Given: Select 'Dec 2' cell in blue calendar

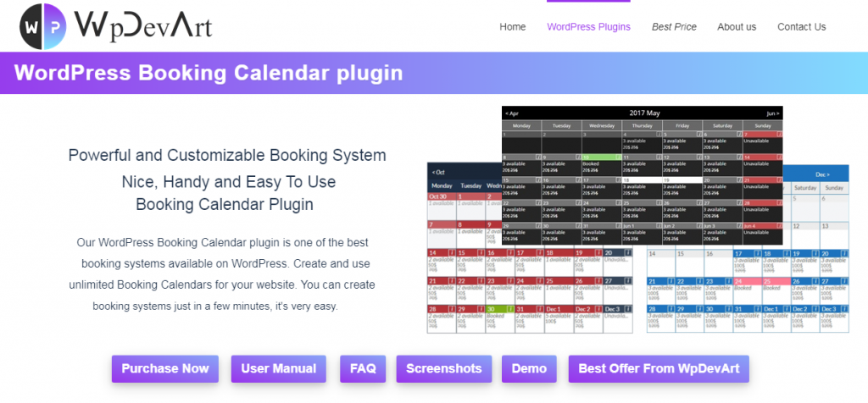Looking at the screenshot, I should coord(805,317).
